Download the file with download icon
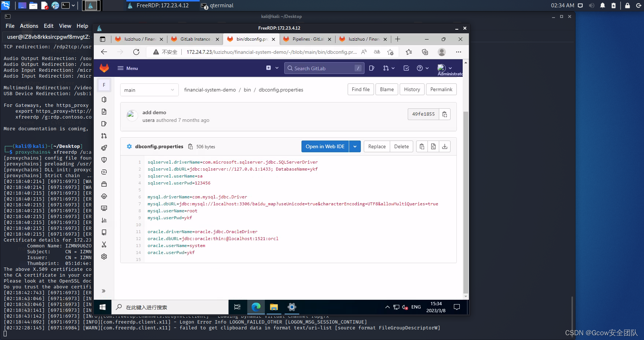The image size is (644, 340). (445, 146)
